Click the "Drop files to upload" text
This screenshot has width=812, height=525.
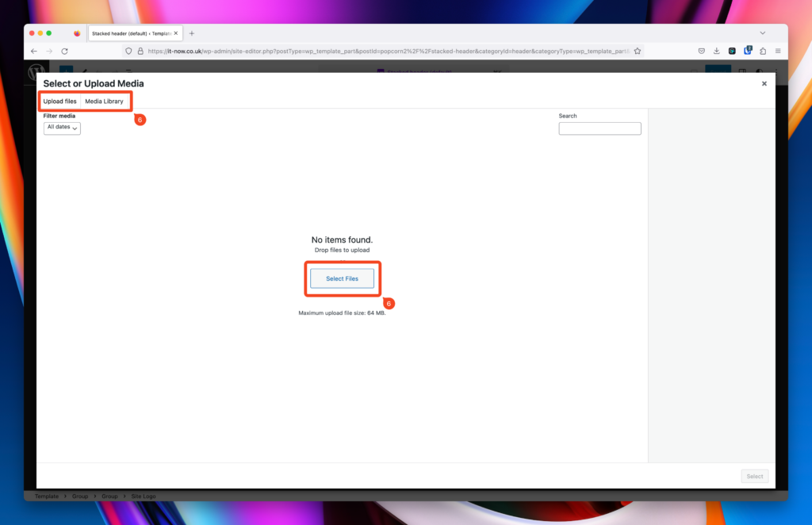342,250
